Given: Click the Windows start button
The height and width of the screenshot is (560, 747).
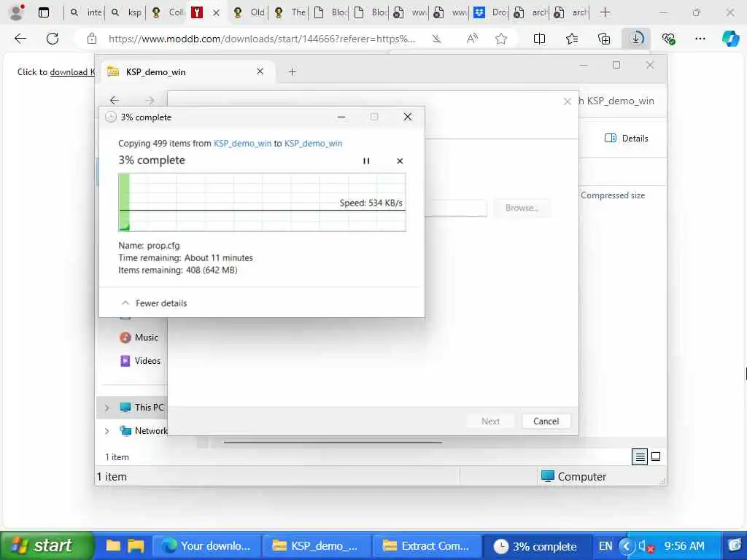Looking at the screenshot, I should [x=46, y=545].
